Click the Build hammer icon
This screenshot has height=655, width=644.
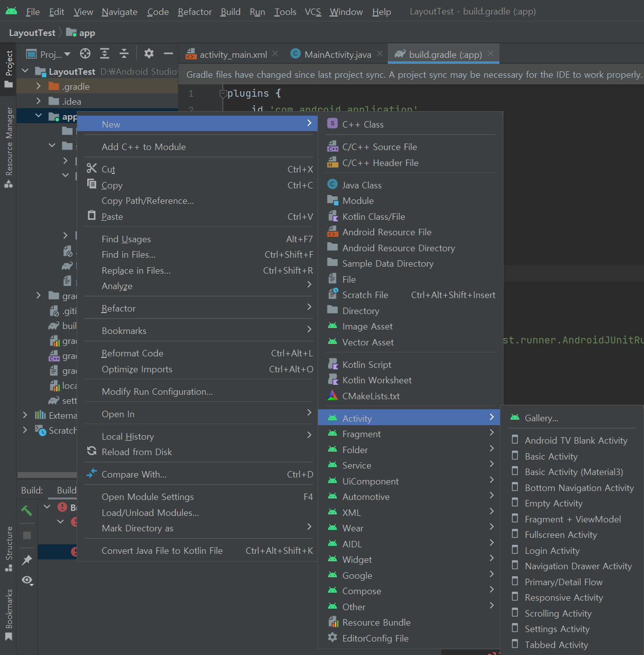point(27,510)
